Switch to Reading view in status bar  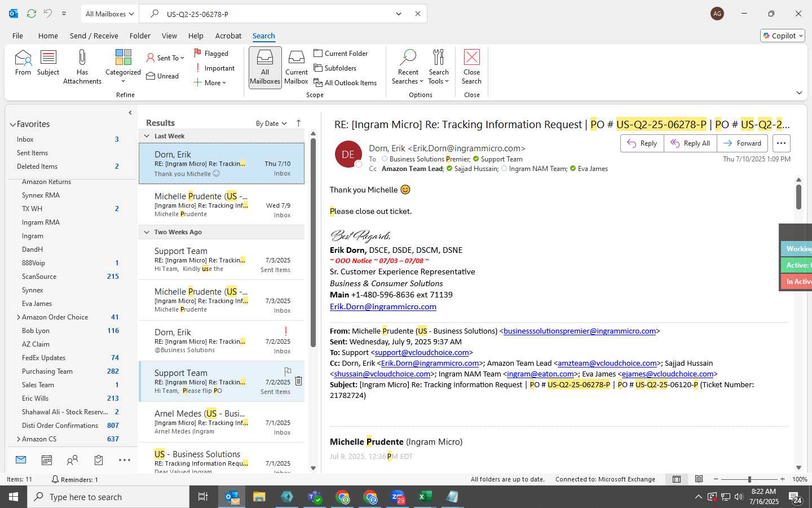pos(699,479)
